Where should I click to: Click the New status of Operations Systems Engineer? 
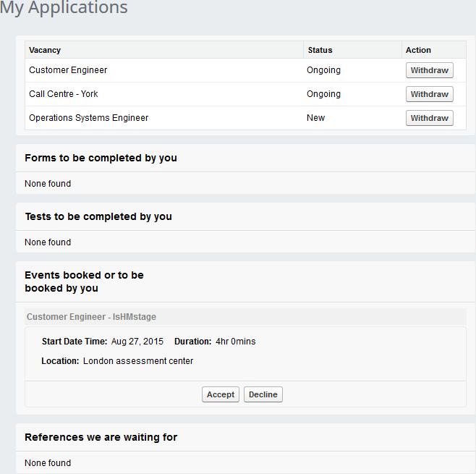316,118
